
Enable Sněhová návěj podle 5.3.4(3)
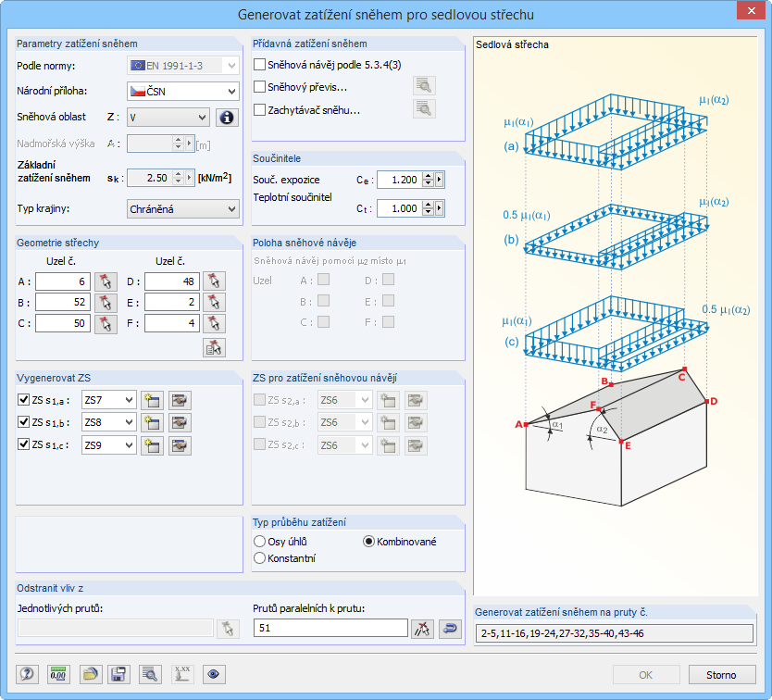pyautogui.click(x=259, y=65)
